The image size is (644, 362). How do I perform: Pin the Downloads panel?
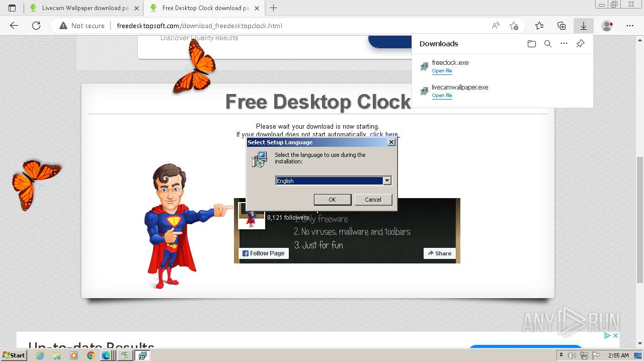click(580, 44)
